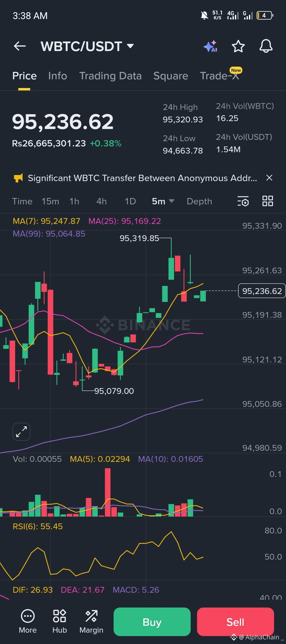286x644 pixels.
Task: Switch to the Info tab
Action: 58,76
